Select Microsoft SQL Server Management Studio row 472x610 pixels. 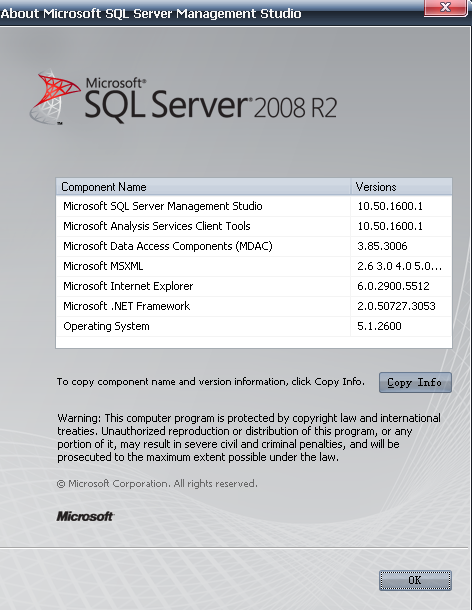pos(254,206)
